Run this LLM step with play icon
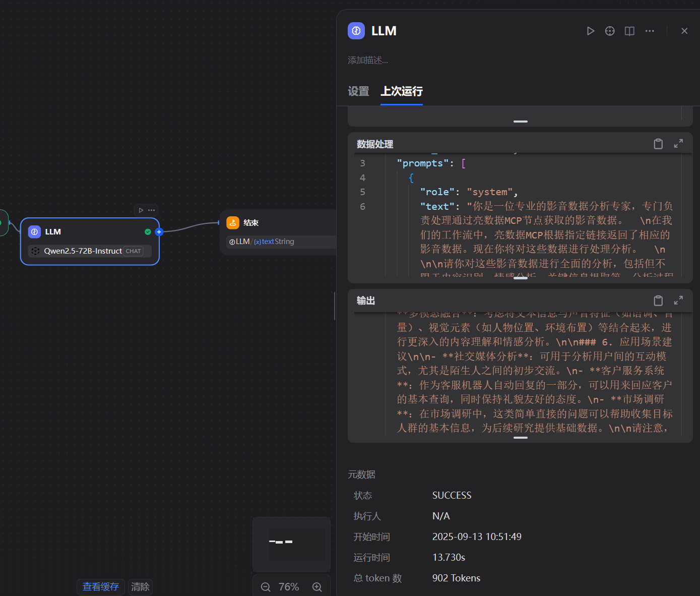Image resolution: width=700 pixels, height=596 pixels. coord(590,31)
